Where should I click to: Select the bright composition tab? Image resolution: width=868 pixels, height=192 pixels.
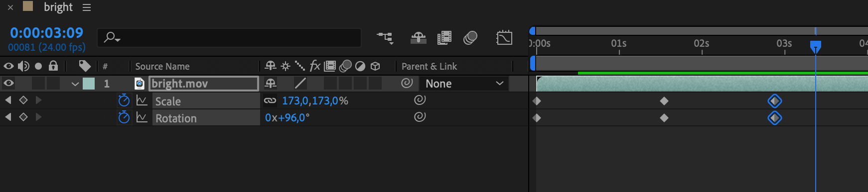tap(58, 7)
